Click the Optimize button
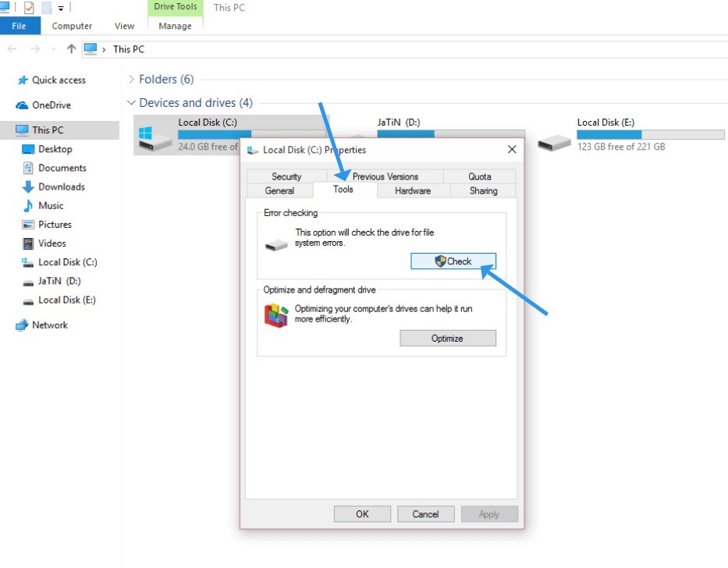This screenshot has height=568, width=728. tap(448, 338)
